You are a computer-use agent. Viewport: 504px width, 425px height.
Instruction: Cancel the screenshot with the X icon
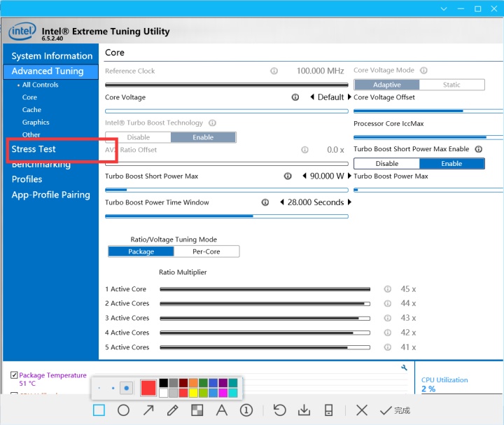pyautogui.click(x=362, y=410)
